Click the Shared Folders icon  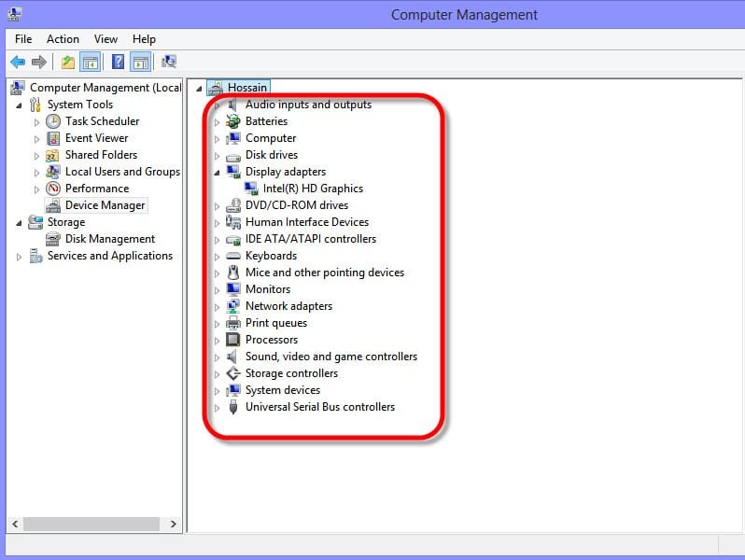pos(52,155)
